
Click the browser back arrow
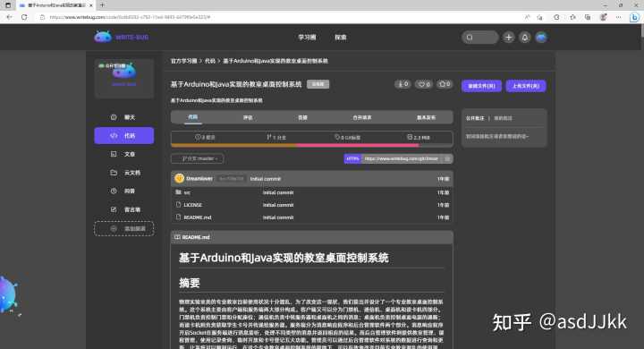(x=9, y=17)
